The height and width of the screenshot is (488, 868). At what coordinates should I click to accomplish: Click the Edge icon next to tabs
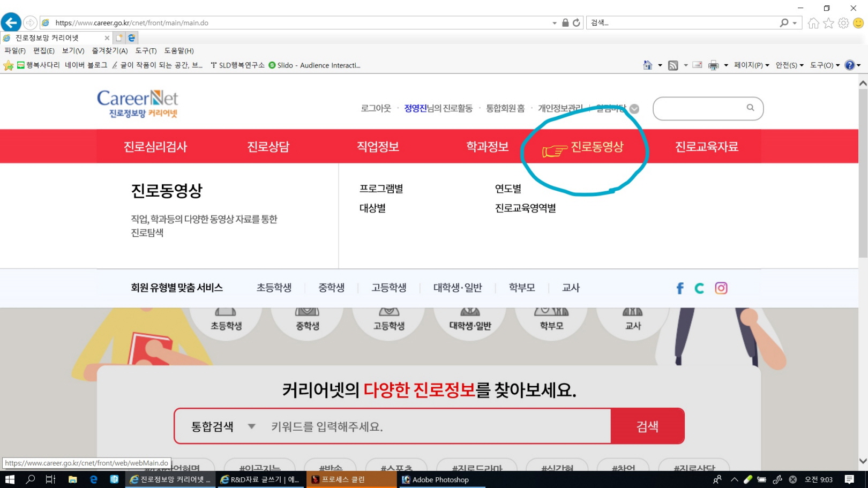132,37
